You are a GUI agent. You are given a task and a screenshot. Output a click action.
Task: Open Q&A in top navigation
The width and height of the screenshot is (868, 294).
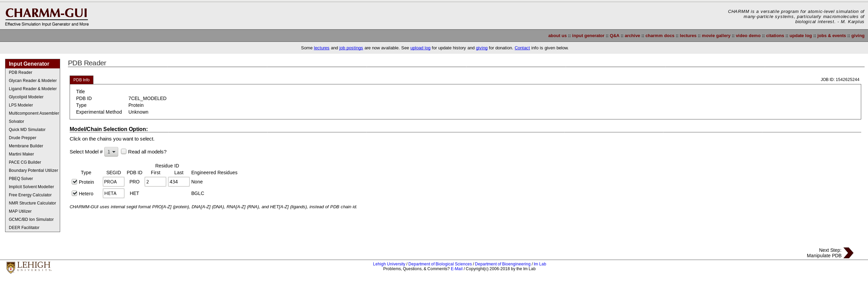click(615, 36)
